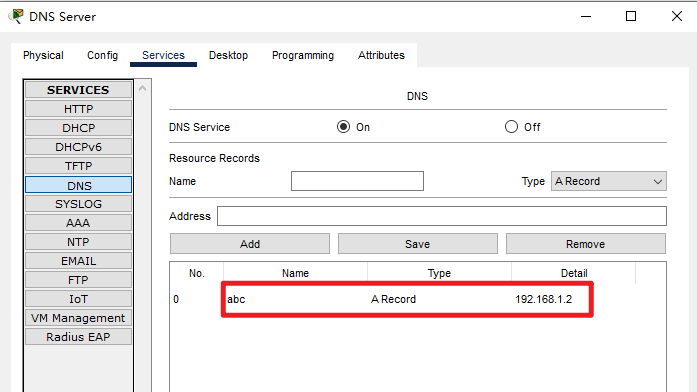The width and height of the screenshot is (697, 392).
Task: Select HTTP in services list
Action: [x=78, y=109]
